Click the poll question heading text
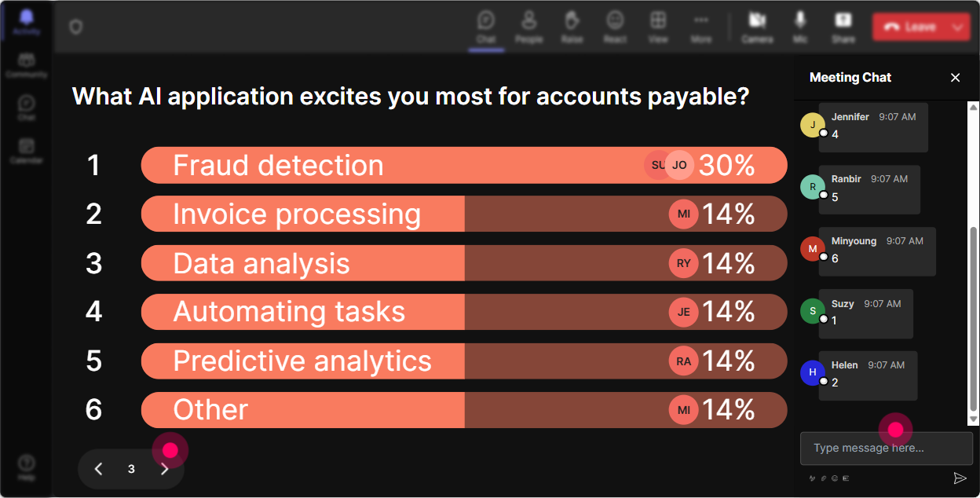Image resolution: width=980 pixels, height=498 pixels. click(411, 97)
